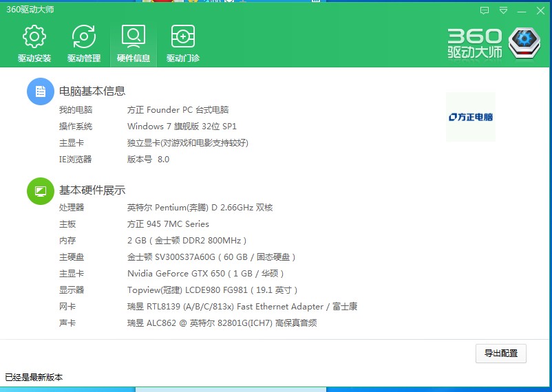552x392 pixels.
Task: Click the 金士顿 SV300S37A60G disk value
Action: tap(211, 257)
